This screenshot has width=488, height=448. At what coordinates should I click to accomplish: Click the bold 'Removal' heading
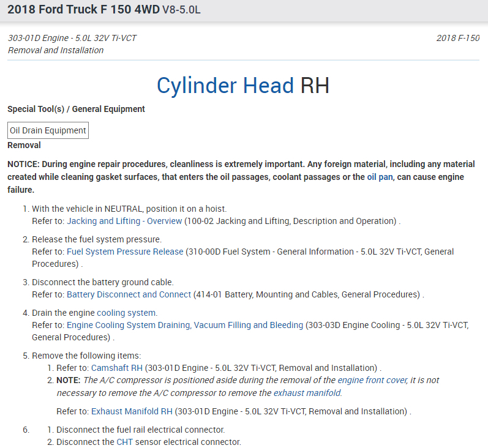[24, 145]
